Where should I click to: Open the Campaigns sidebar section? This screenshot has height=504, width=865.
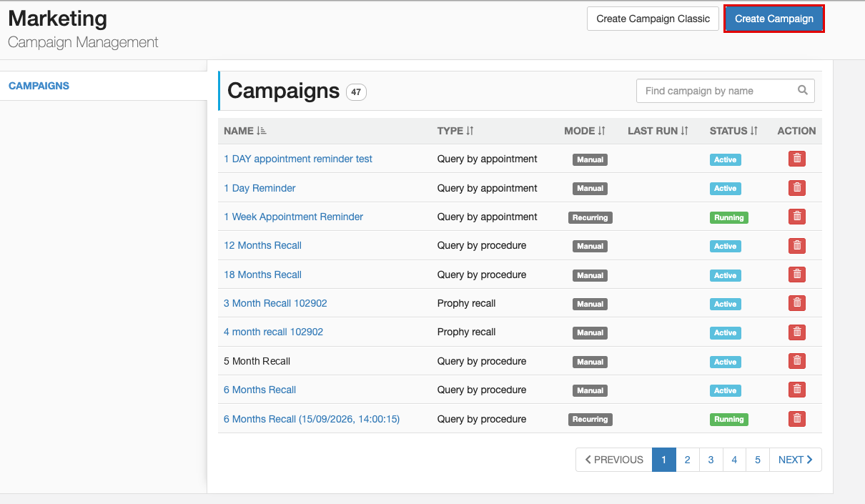(x=39, y=86)
